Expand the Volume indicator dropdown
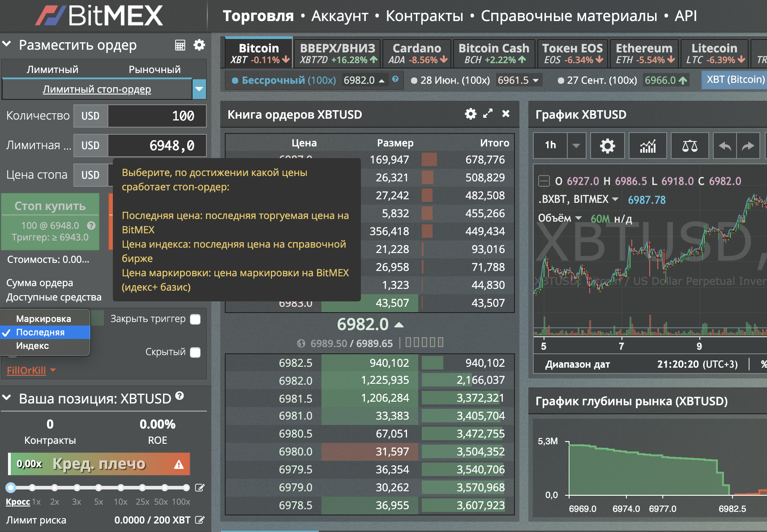Image resolution: width=767 pixels, height=532 pixels. click(x=578, y=218)
